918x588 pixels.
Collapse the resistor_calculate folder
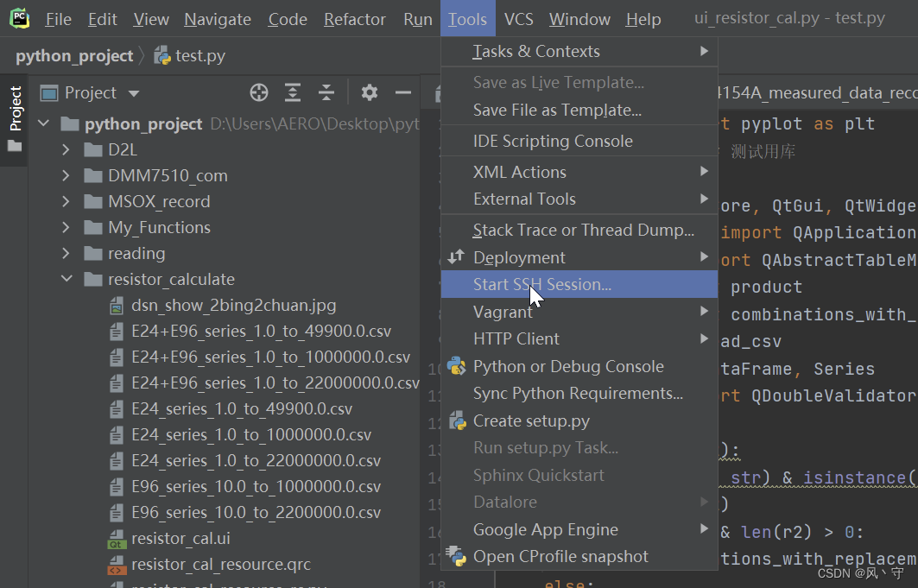click(67, 279)
